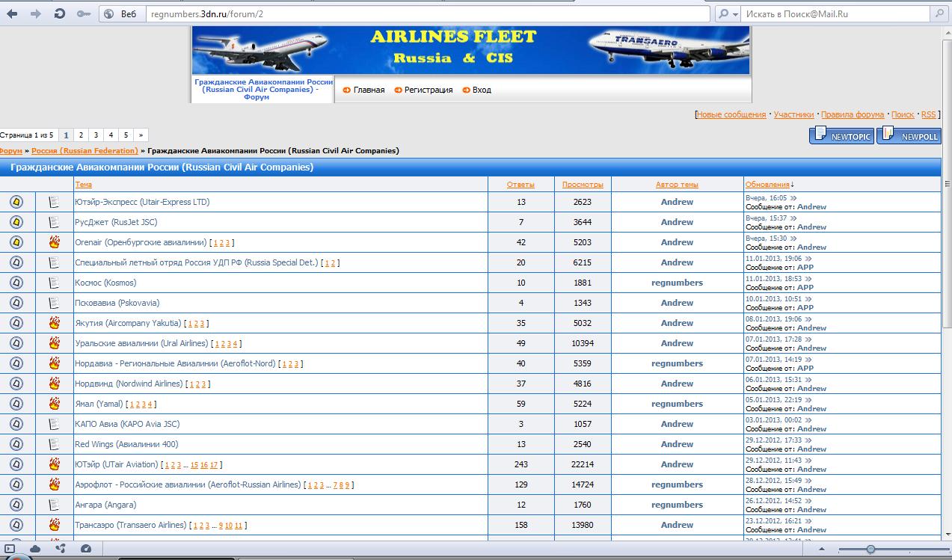Click the next-page » pagination button
The image size is (952, 560).
(x=141, y=135)
